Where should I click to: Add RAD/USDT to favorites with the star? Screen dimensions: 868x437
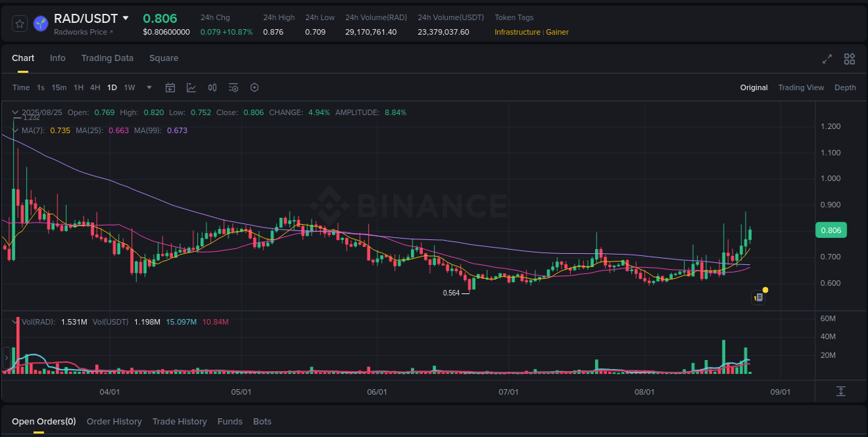coord(19,23)
